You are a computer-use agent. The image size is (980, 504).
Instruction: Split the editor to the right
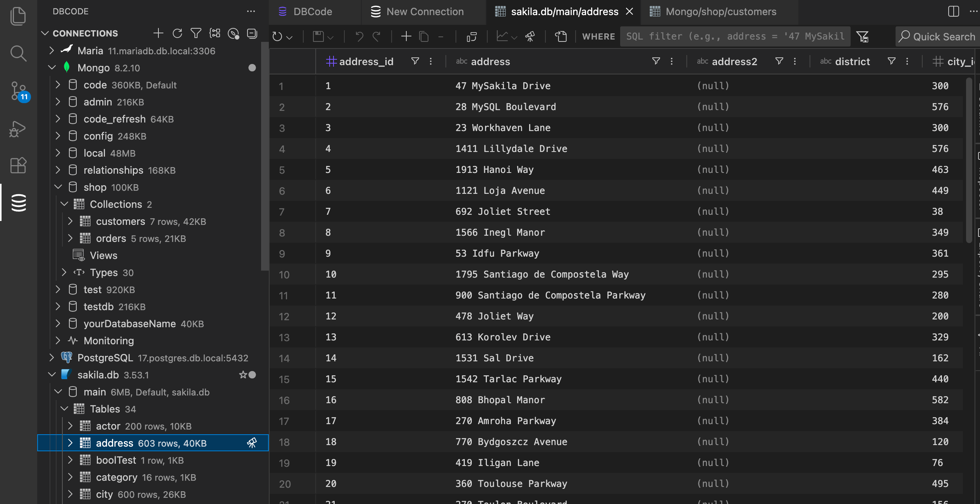click(x=954, y=11)
